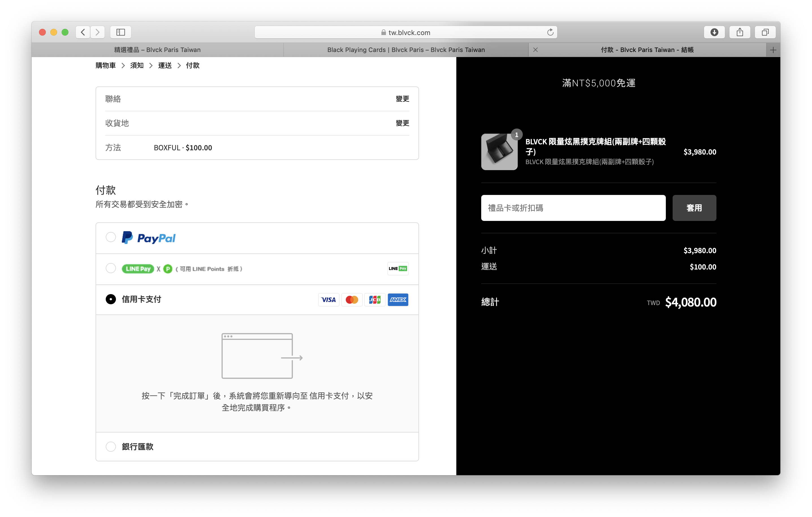Reload the tw.blvck.com page
Screen dimensions: 812x517
click(550, 32)
